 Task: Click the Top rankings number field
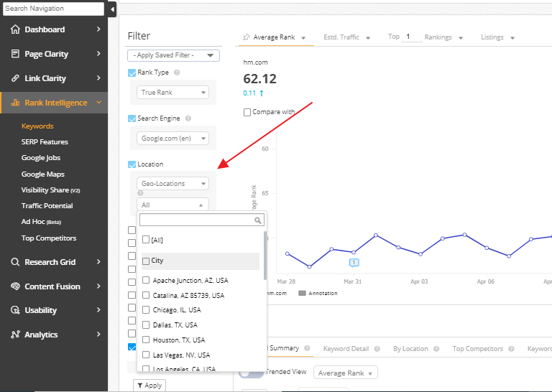click(412, 37)
